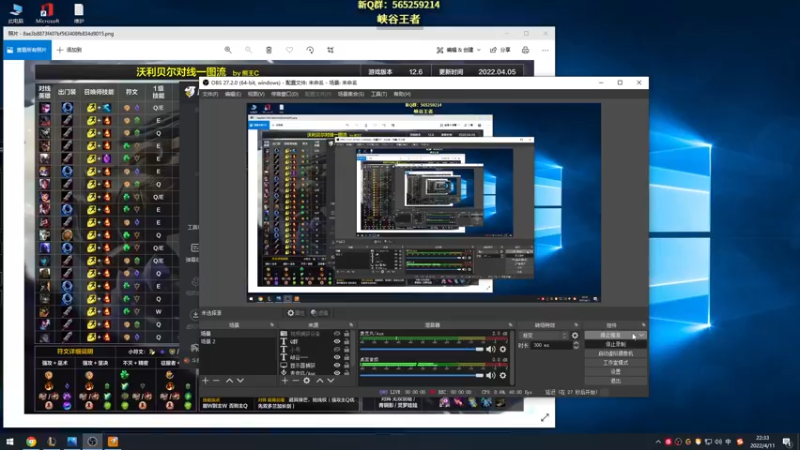Open transition properties gear in 转场特效

(x=575, y=335)
